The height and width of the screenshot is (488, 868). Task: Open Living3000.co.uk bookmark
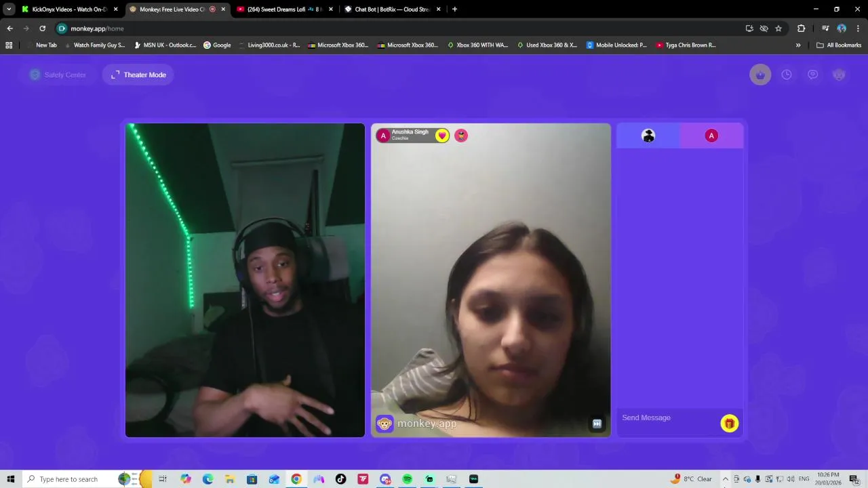(x=269, y=45)
